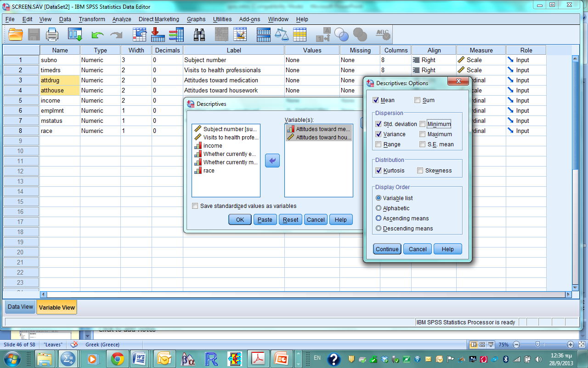This screenshot has height=368, width=588.
Task: Enable the Skewness checkbox
Action: coord(420,171)
